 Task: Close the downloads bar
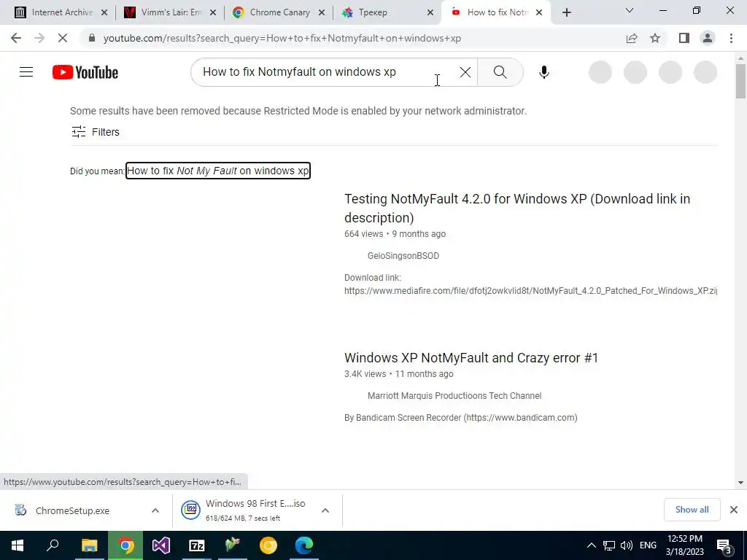coord(734,510)
